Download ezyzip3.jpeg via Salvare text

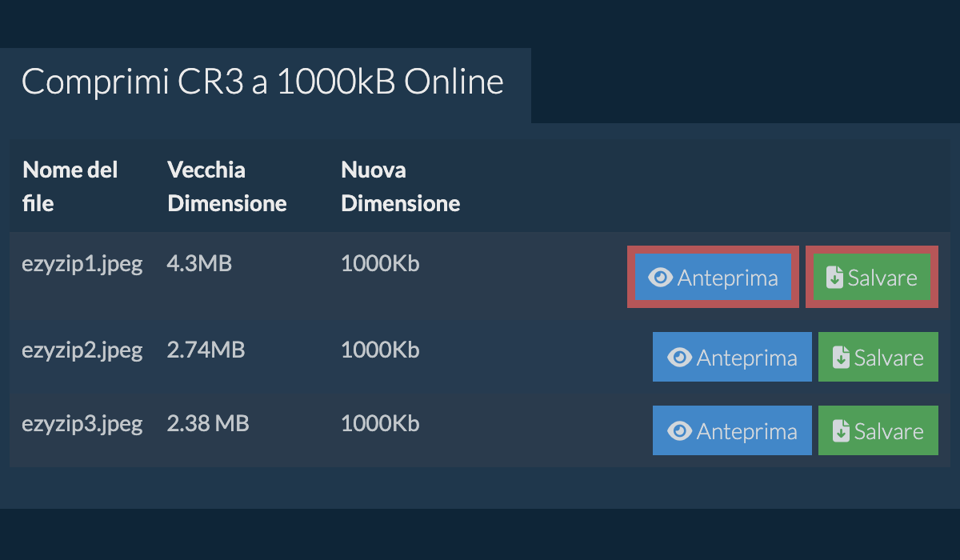(x=889, y=431)
